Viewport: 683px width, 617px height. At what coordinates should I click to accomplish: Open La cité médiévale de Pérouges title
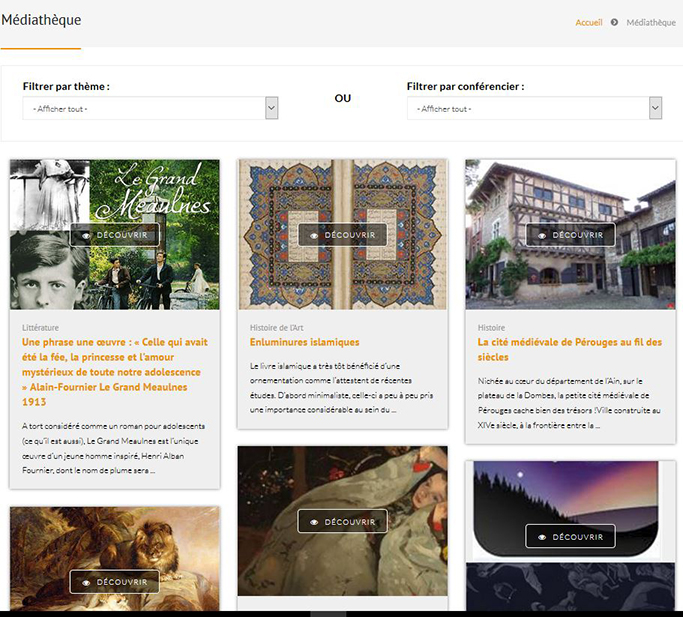[569, 349]
